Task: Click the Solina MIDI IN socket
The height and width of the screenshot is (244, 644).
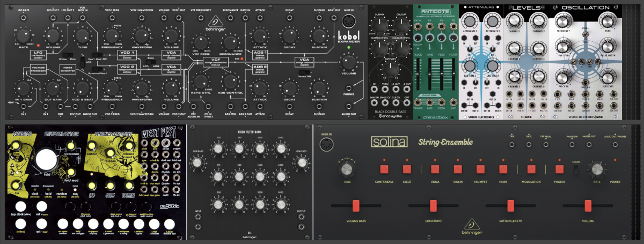Action: click(x=327, y=144)
